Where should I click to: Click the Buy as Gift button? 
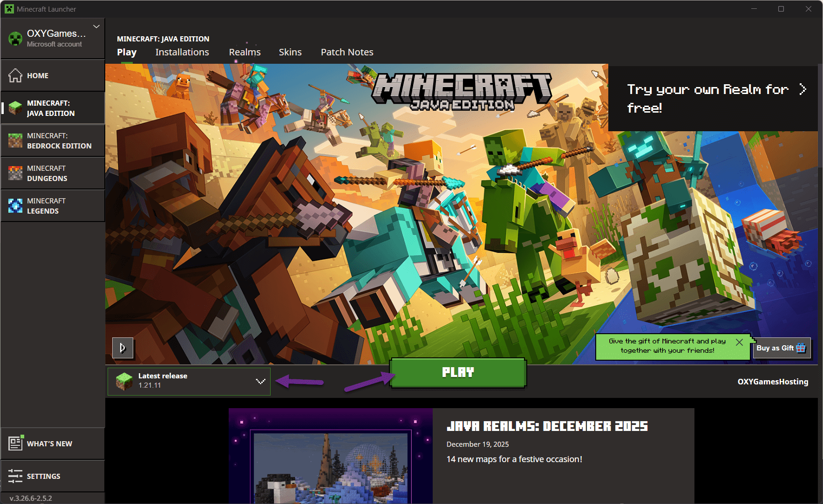tap(781, 348)
